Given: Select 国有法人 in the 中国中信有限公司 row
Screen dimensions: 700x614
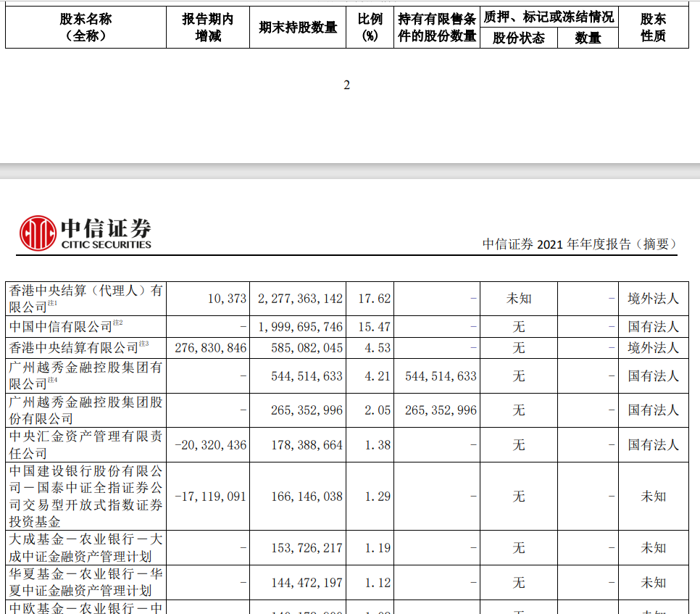Looking at the screenshot, I should pyautogui.click(x=654, y=327).
